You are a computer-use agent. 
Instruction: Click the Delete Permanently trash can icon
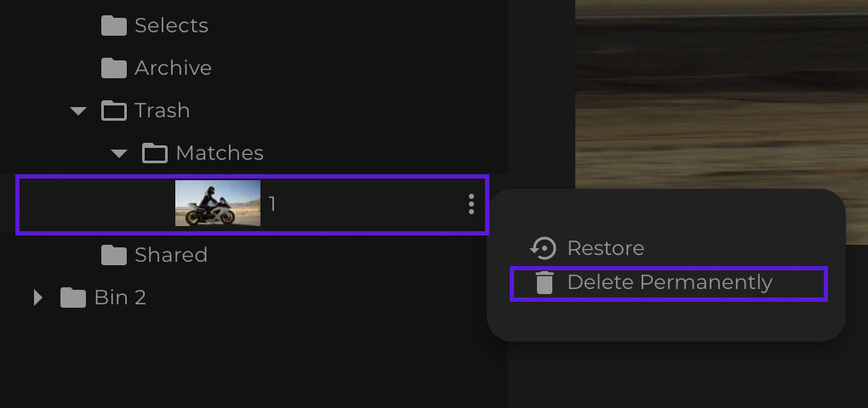pos(544,283)
